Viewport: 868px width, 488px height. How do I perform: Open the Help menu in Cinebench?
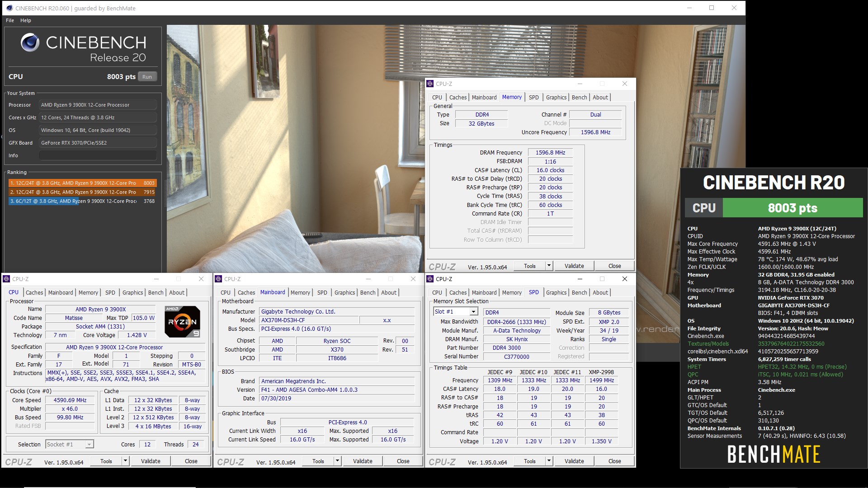click(26, 20)
